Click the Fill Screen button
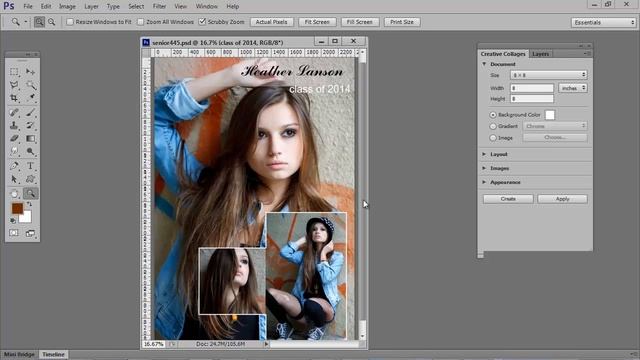Image resolution: width=640 pixels, height=360 pixels. tap(360, 22)
